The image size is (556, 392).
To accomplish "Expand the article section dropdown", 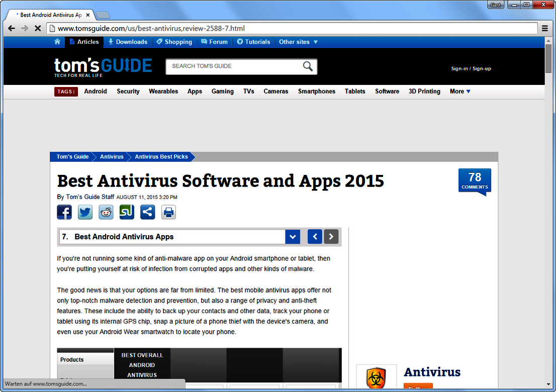I will click(293, 237).
